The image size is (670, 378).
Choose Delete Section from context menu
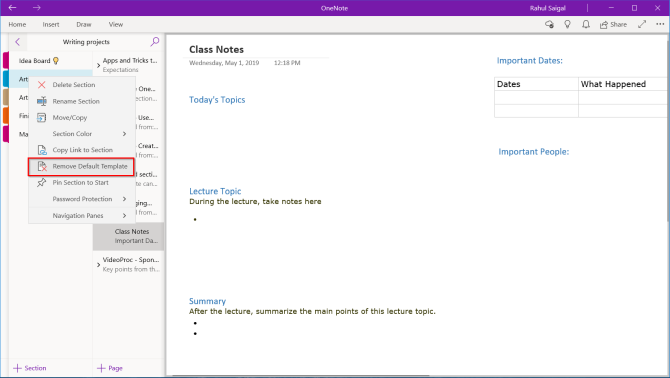tap(82, 85)
